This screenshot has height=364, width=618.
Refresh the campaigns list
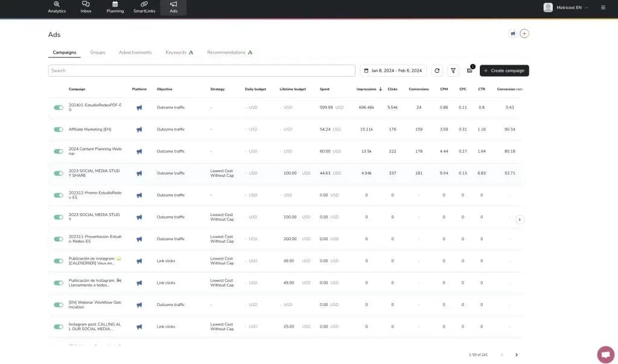(437, 71)
